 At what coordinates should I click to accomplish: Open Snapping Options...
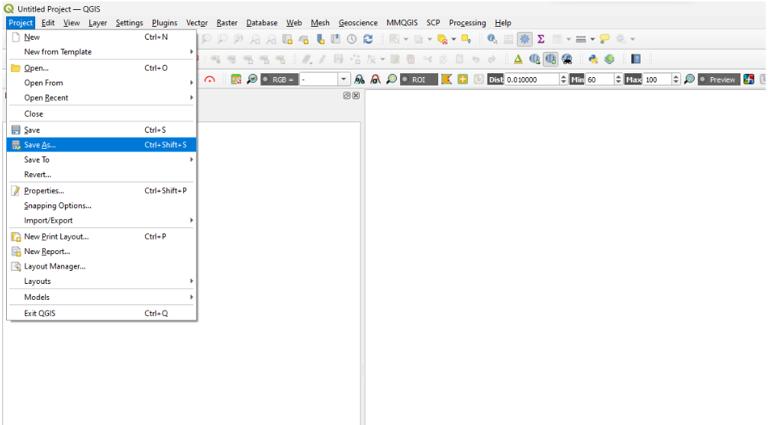[101, 206]
